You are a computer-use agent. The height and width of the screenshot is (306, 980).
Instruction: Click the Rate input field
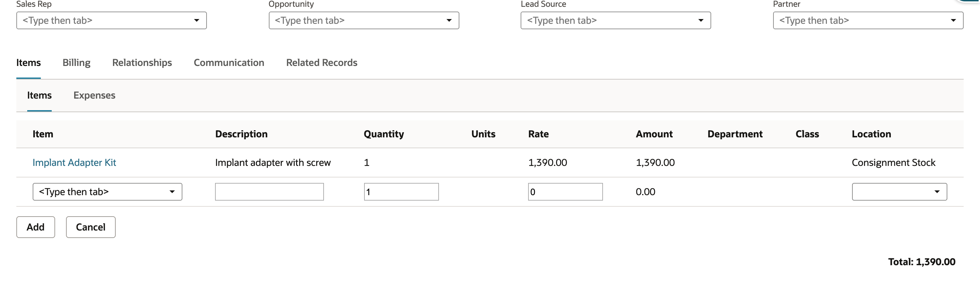tap(565, 192)
